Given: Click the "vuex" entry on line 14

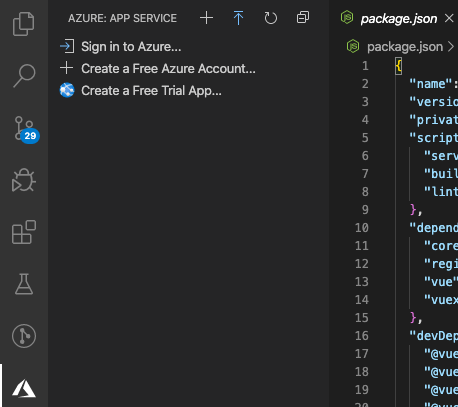Looking at the screenshot, I should click(x=441, y=300).
